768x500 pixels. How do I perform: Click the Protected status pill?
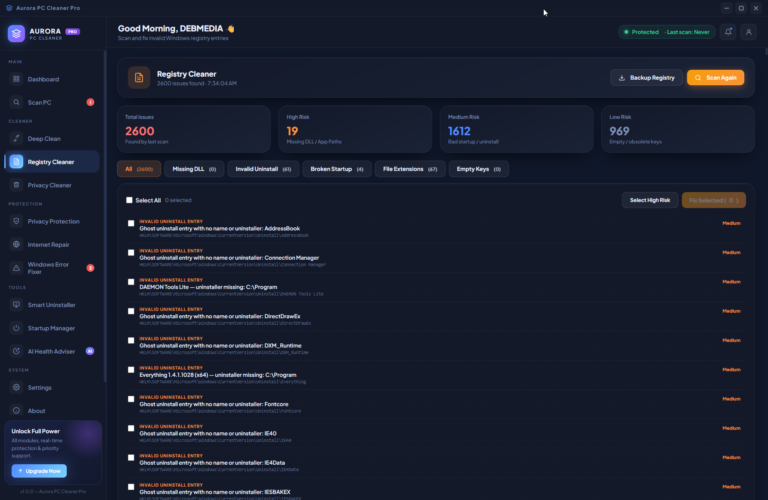click(x=666, y=32)
